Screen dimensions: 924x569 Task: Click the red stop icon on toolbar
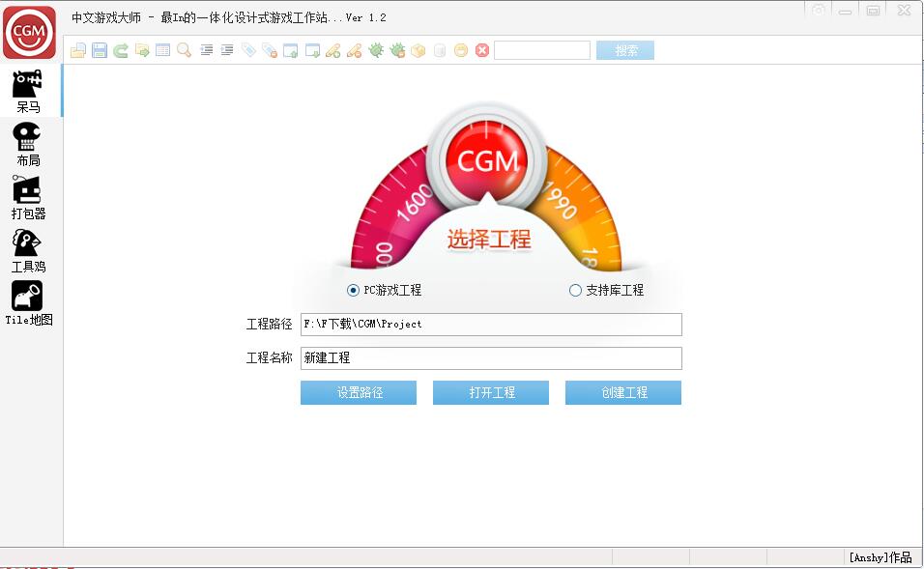(483, 50)
